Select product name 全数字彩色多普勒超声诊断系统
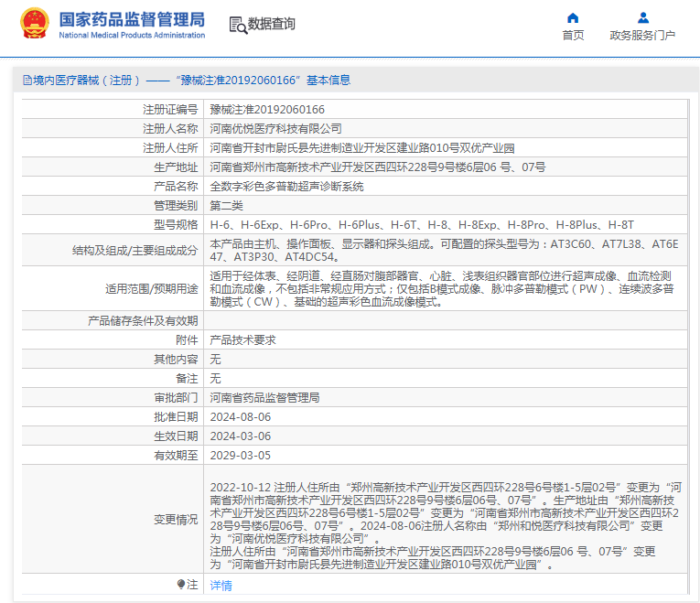Screen dimensions: 700x603 [x=286, y=186]
